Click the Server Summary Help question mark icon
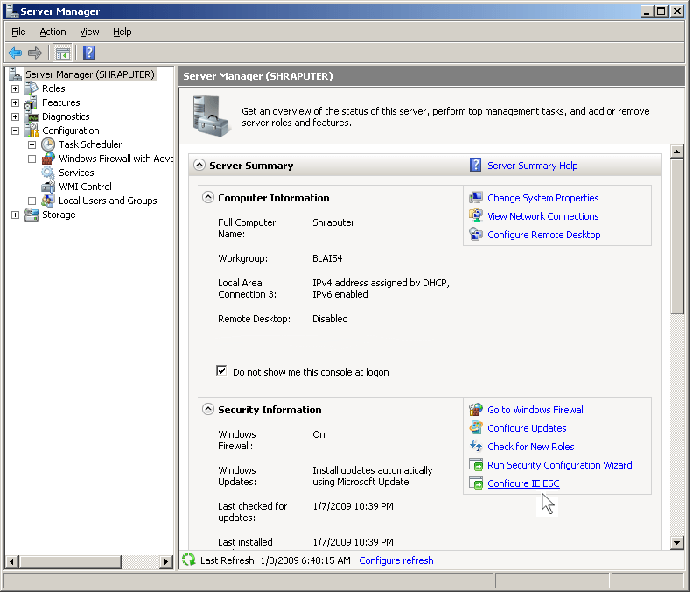Screen dimensions: 700x592 click(475, 165)
